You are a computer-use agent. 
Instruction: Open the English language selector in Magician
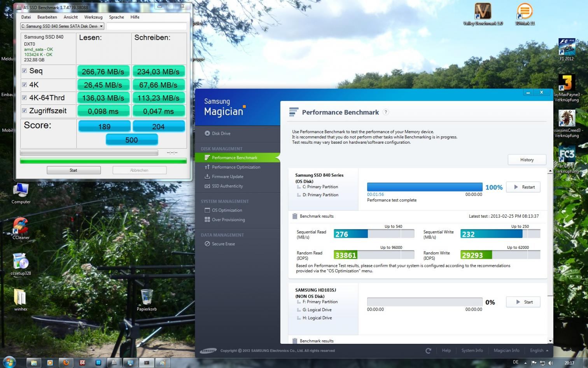click(x=539, y=350)
